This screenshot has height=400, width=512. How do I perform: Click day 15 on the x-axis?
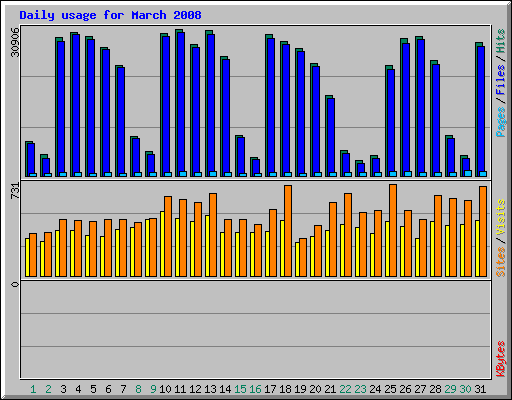tap(240, 389)
